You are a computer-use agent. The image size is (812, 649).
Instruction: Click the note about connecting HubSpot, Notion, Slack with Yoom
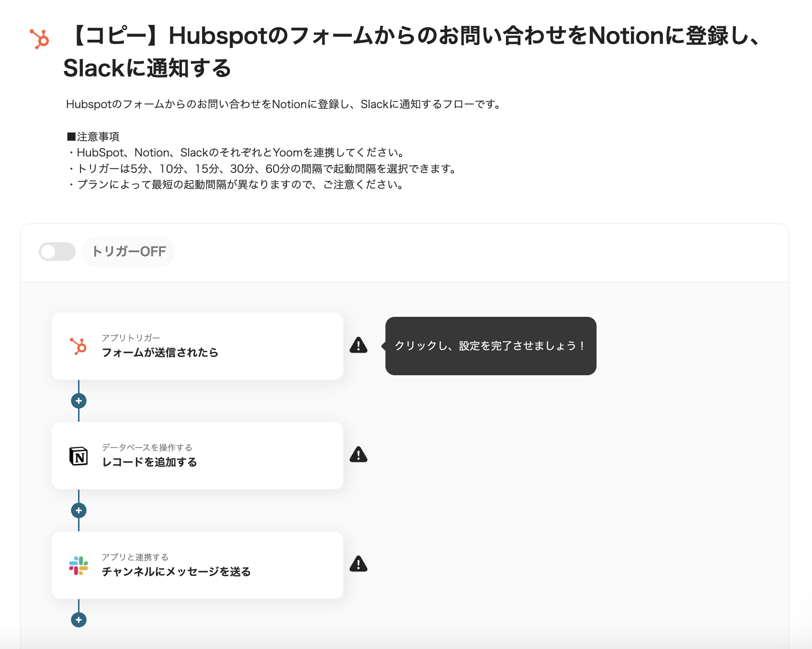coord(237,153)
